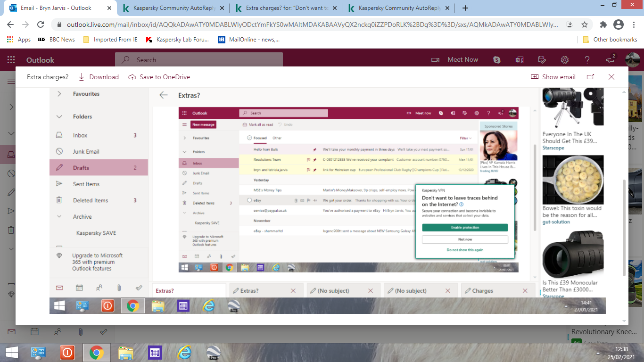Focus the Outlook Search box

199,60
